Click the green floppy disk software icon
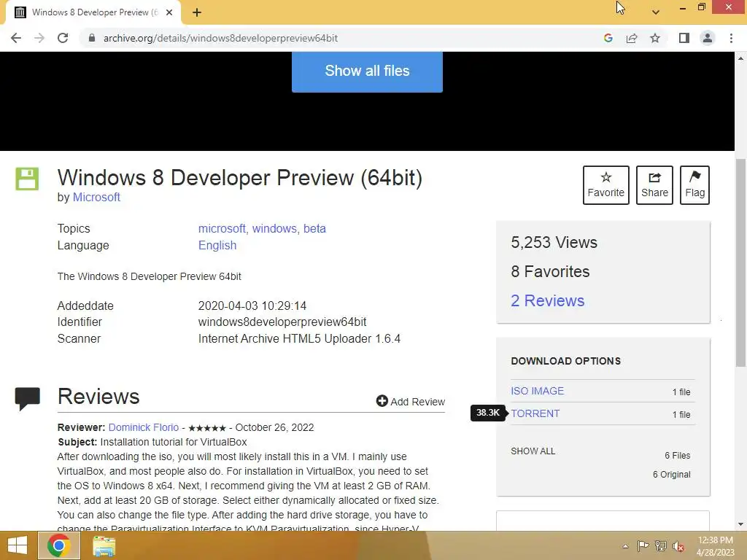The height and width of the screenshot is (560, 747). [27, 179]
